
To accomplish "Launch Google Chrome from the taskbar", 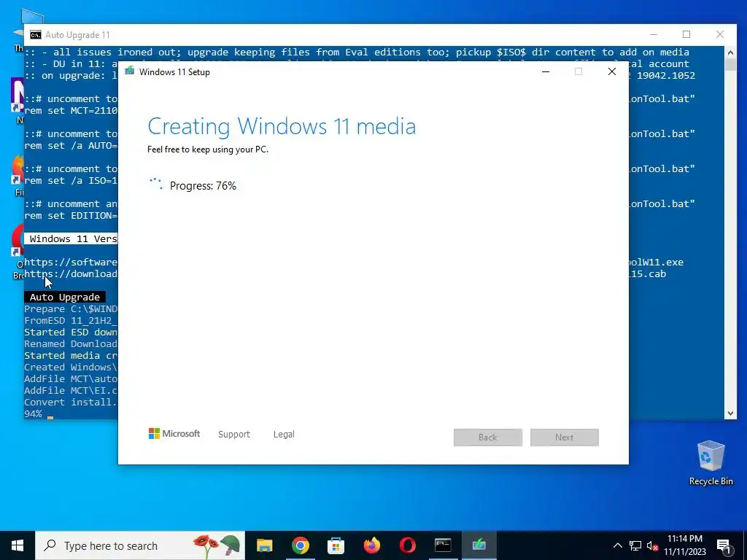I will (x=300, y=545).
